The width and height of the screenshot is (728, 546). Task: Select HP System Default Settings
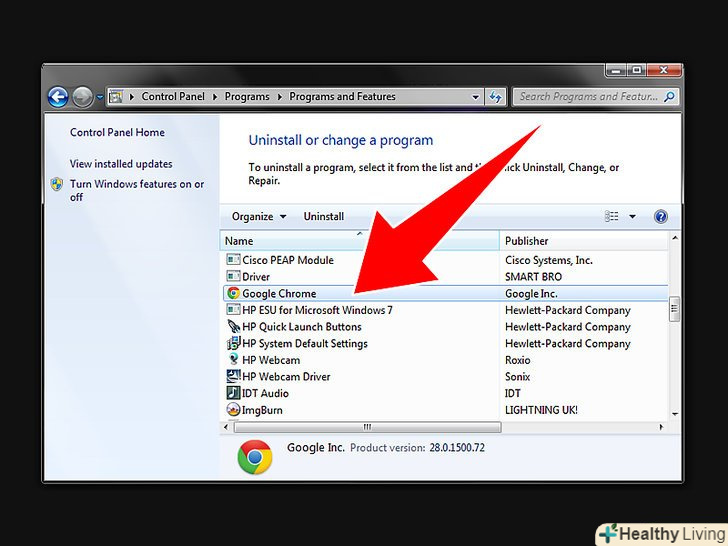(x=446, y=344)
